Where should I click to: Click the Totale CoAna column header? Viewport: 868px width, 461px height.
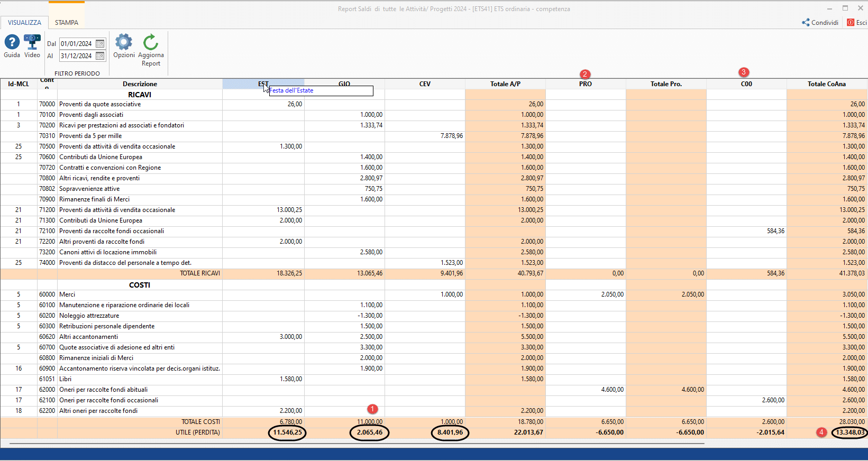click(827, 84)
